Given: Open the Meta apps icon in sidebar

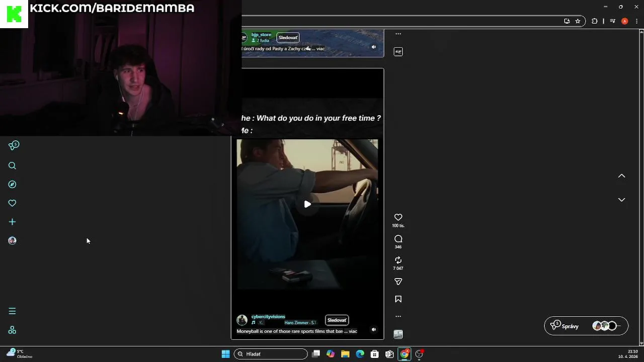Looking at the screenshot, I should 13,330.
